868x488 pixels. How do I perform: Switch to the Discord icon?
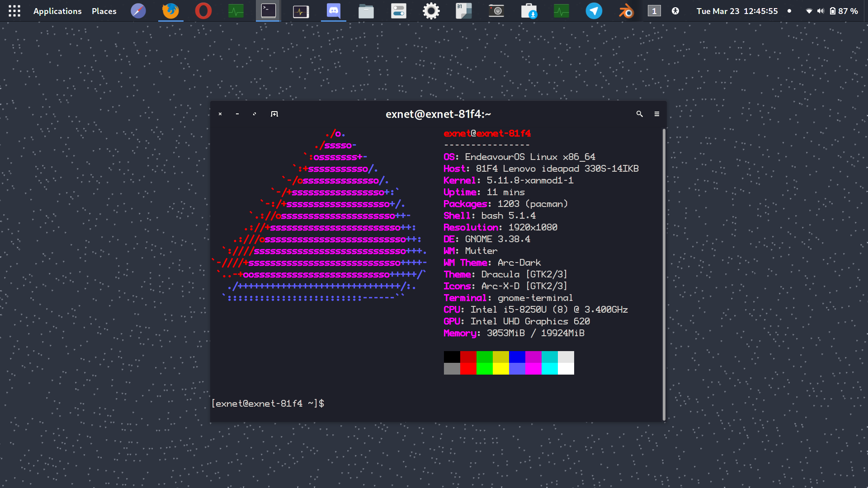(x=334, y=11)
